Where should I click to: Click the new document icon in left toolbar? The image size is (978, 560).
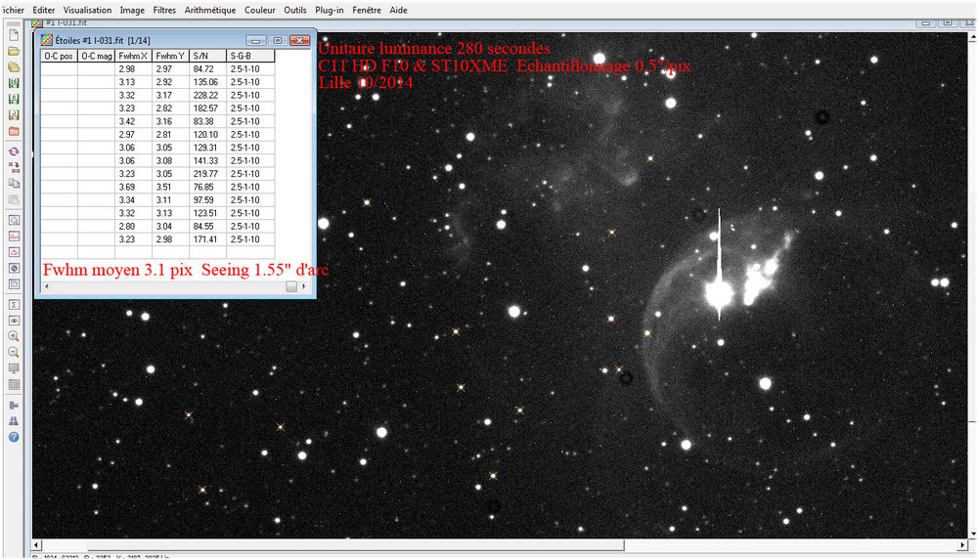(x=14, y=35)
